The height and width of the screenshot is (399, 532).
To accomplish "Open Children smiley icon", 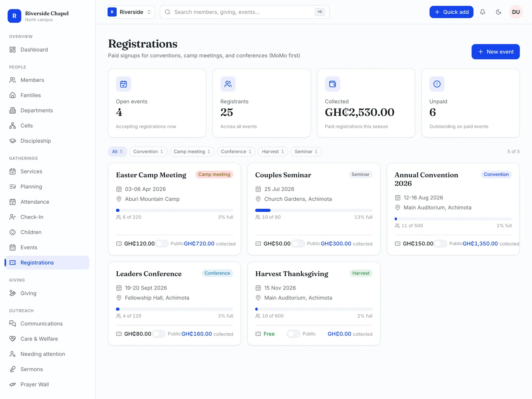I will point(13,232).
